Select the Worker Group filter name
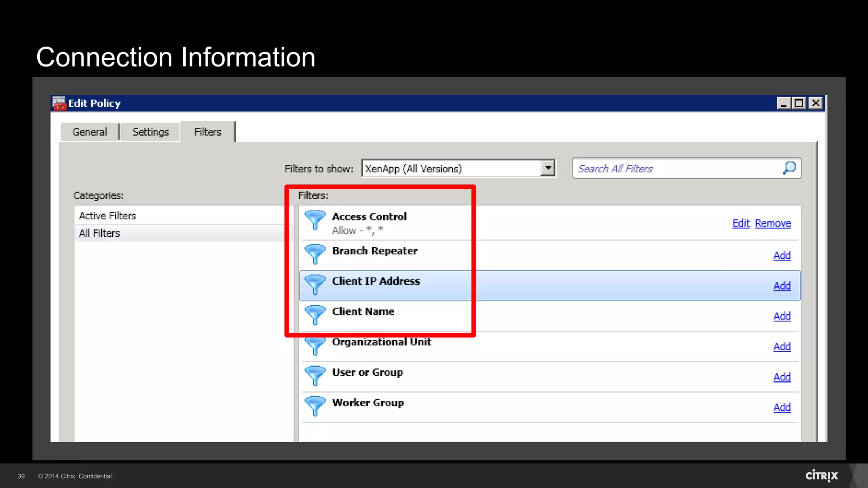868x488 pixels. 368,403
